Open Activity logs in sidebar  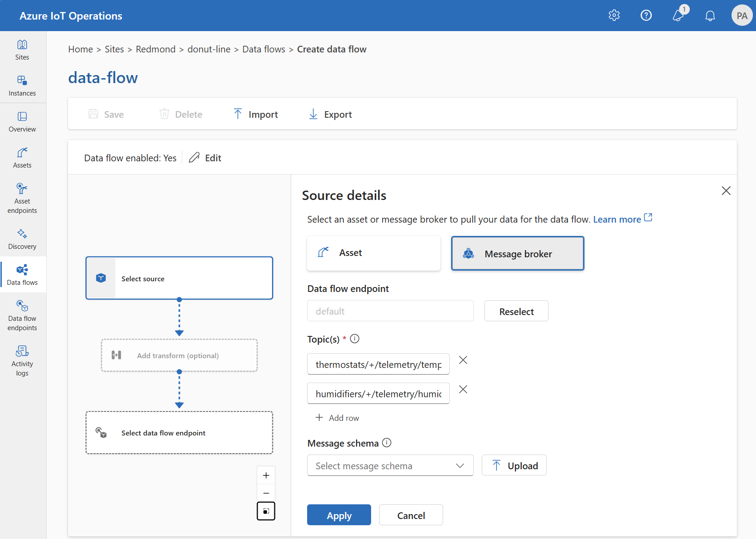coord(22,361)
